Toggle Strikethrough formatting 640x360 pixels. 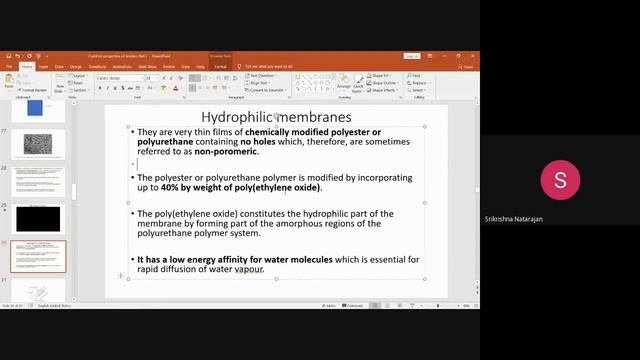(x=130, y=88)
